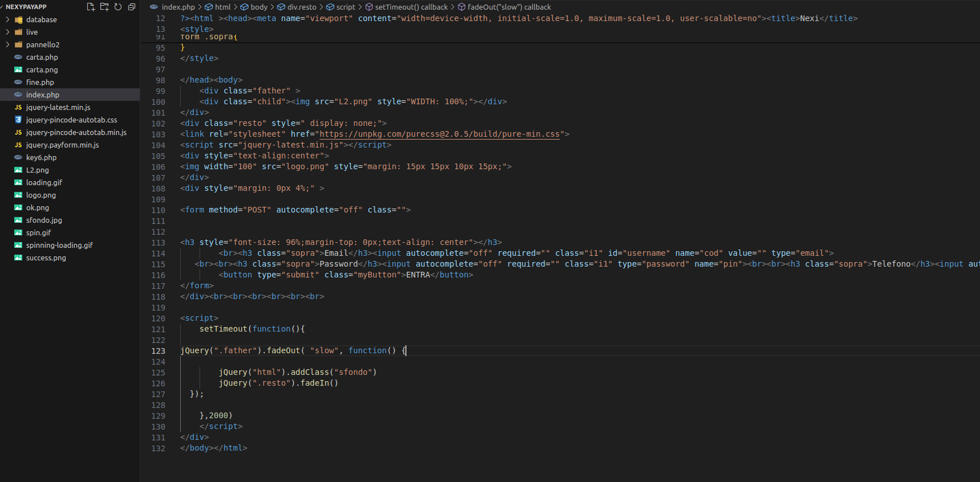The height and width of the screenshot is (482, 980).
Task: Follow the unpkg purecss stylesheet URL
Action: 440,134
